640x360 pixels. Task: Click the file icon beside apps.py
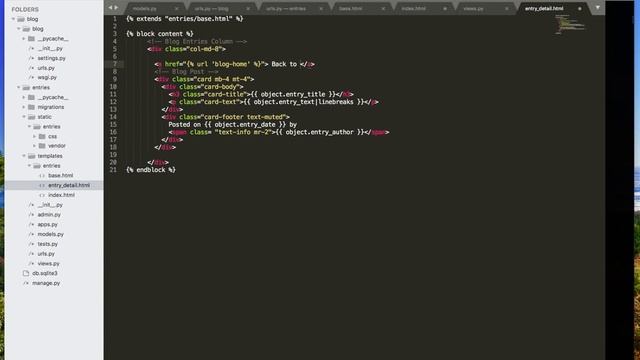[x=31, y=224]
